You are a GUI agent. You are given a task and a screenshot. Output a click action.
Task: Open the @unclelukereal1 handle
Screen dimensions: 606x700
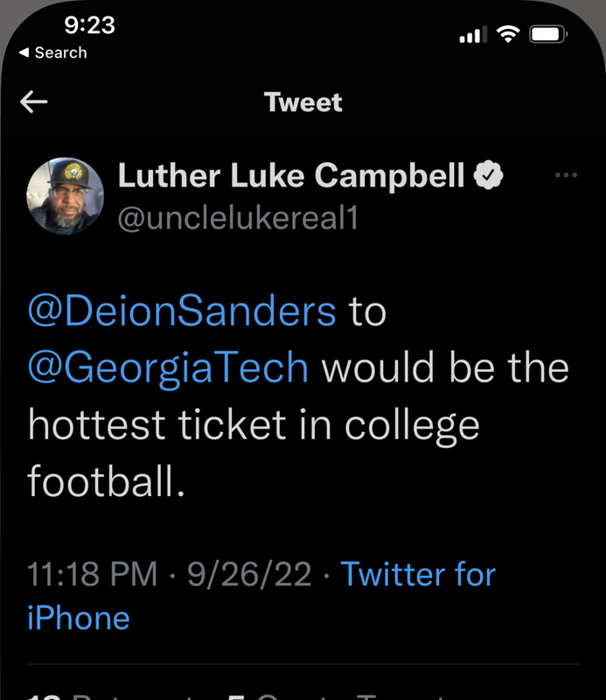point(238,219)
